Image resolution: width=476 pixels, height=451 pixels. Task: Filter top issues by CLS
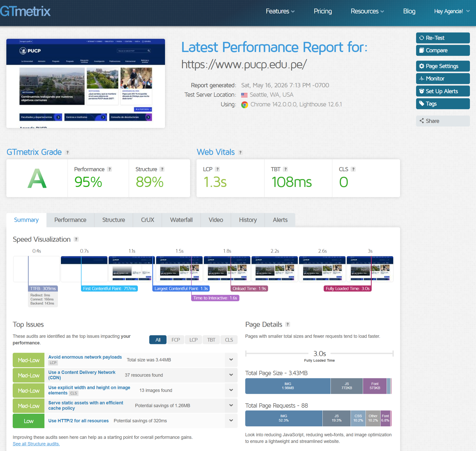coord(229,340)
